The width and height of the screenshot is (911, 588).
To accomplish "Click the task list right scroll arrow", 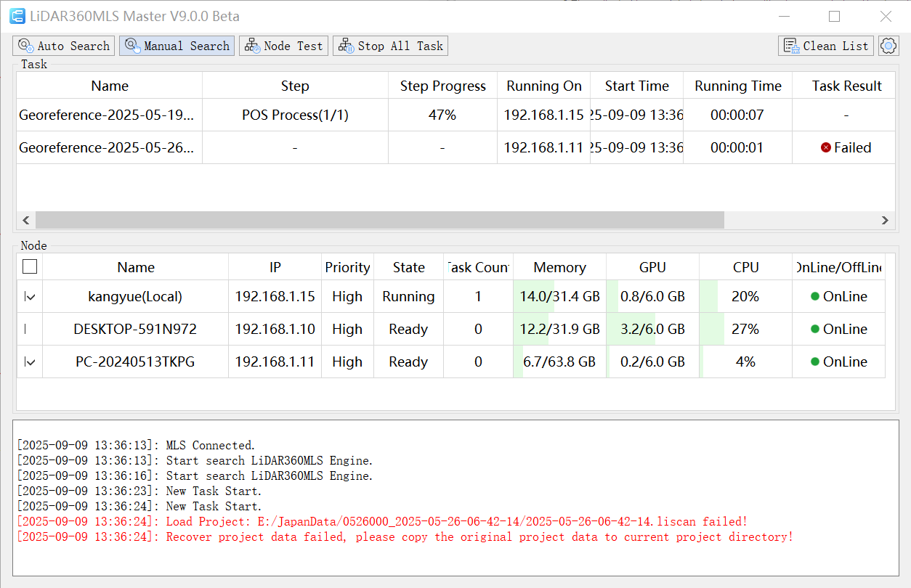I will coord(885,220).
